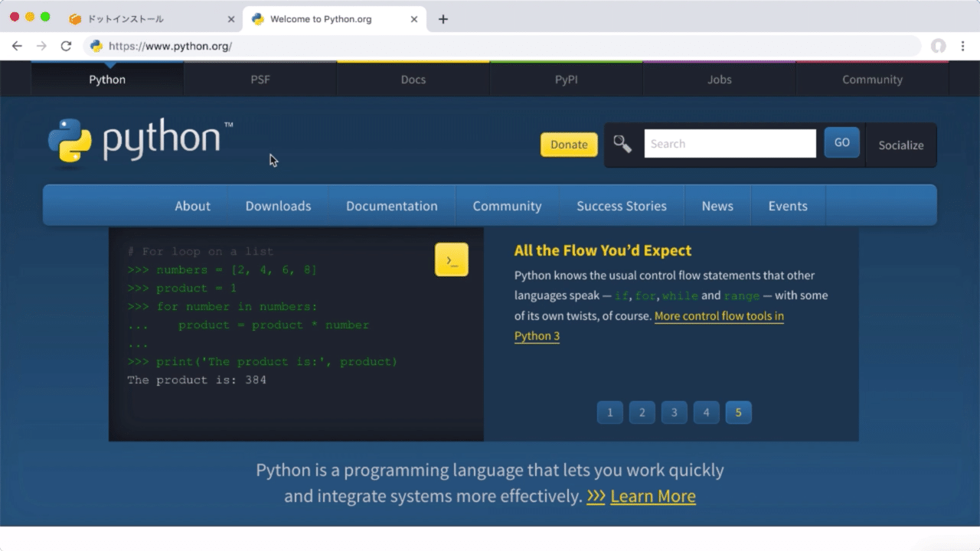Select slide 5 in the carousel
980x551 pixels.
pyautogui.click(x=739, y=412)
